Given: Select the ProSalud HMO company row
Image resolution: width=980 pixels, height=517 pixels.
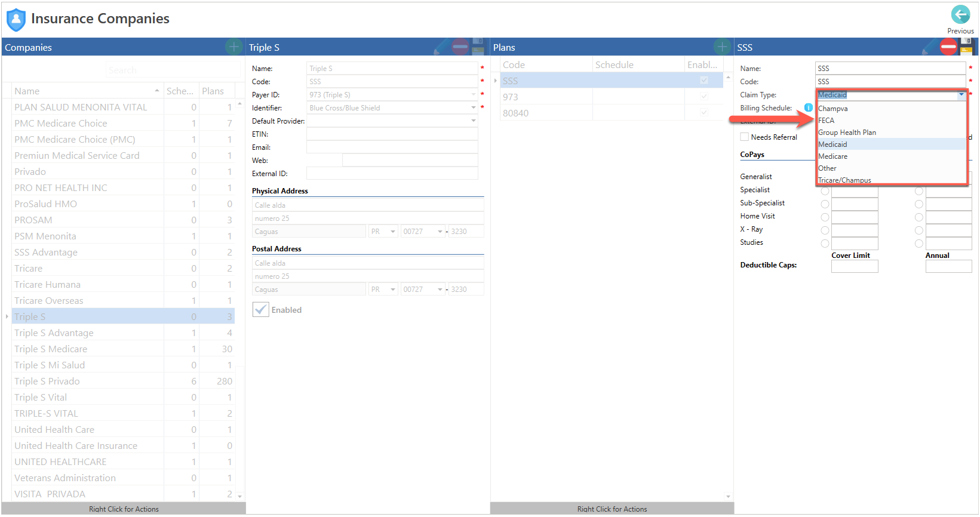Looking at the screenshot, I should [123, 204].
